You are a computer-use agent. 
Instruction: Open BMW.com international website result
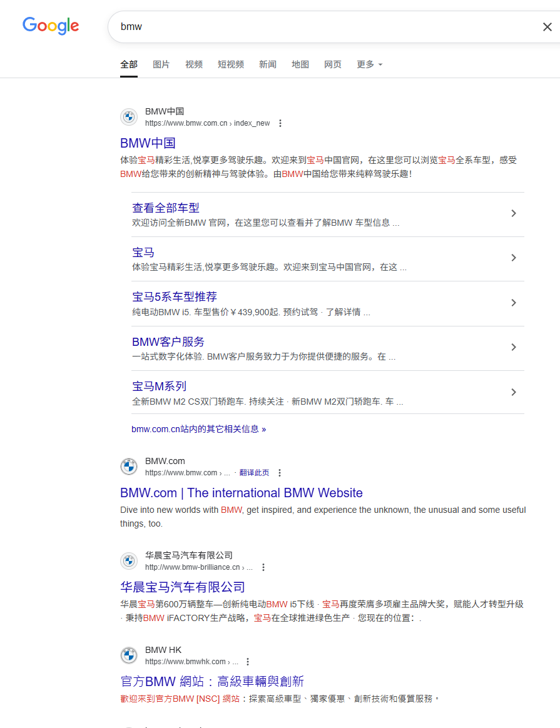click(241, 493)
